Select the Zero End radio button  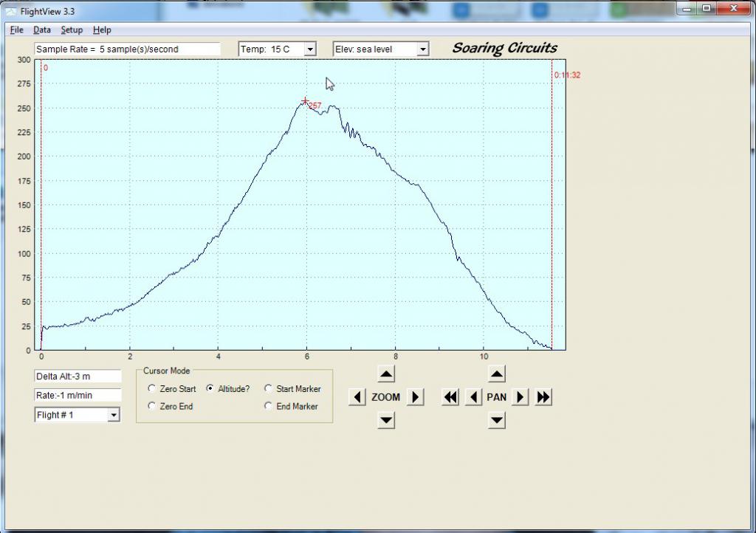click(x=152, y=406)
